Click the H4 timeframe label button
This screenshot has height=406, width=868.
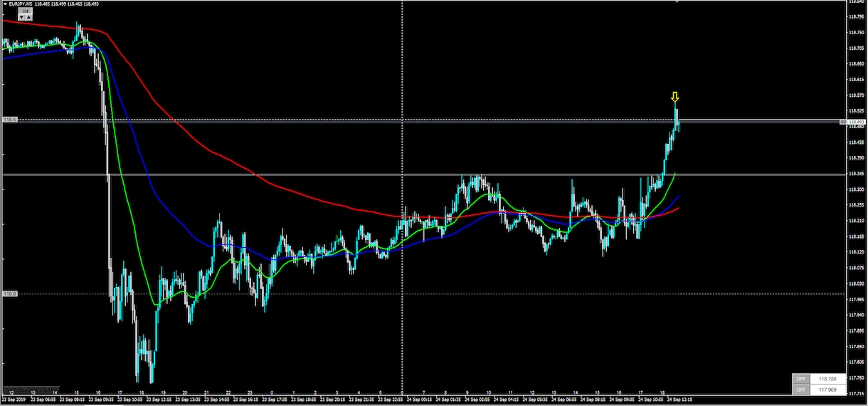tap(26, 11)
